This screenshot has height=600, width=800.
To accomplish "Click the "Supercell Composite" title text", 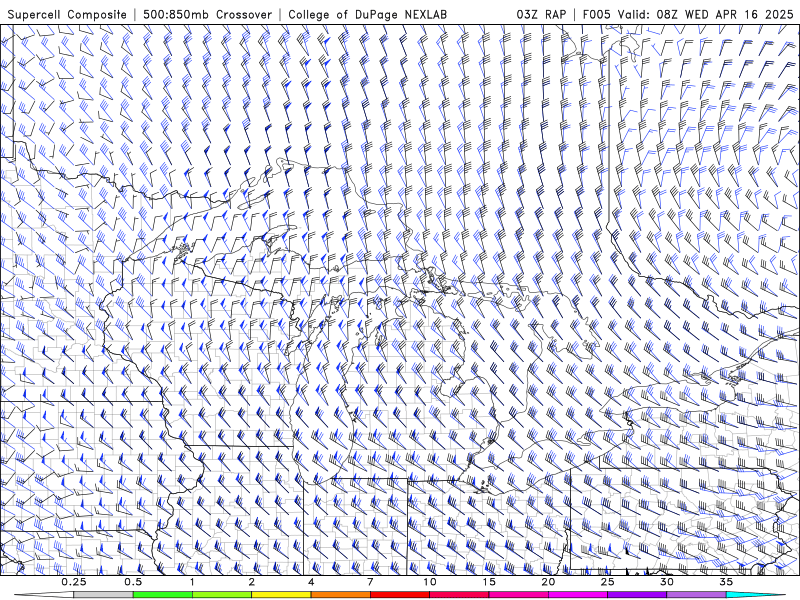I will (x=67, y=14).
